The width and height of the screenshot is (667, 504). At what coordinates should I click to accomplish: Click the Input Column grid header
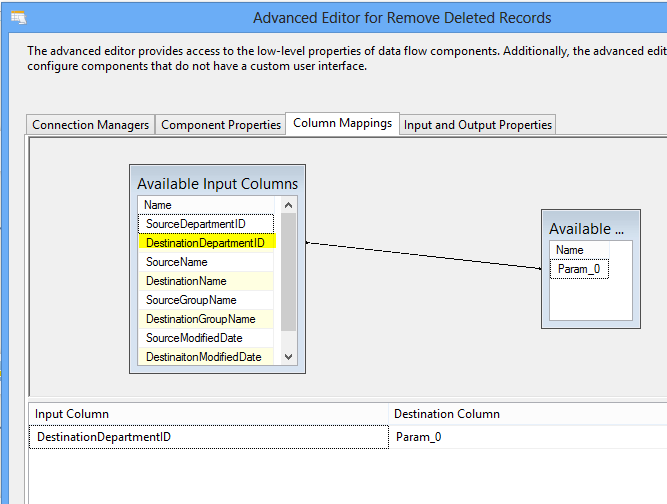(x=208, y=413)
